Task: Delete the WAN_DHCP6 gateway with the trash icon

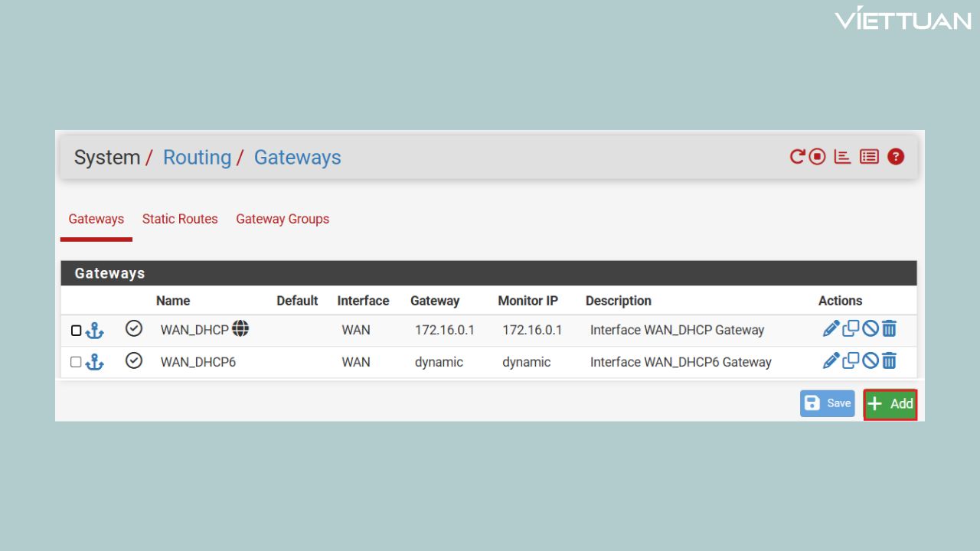Action: pyautogui.click(x=889, y=360)
